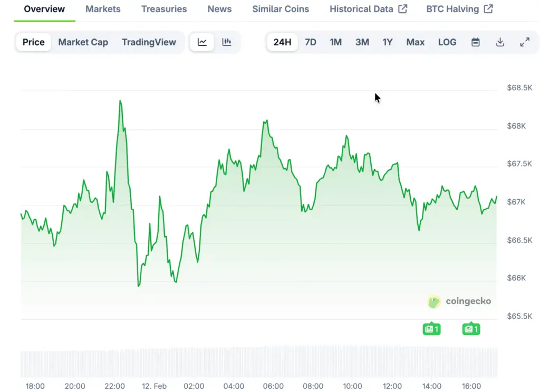This screenshot has width=540, height=392.
Task: Select the 7D time range
Action: tap(311, 42)
